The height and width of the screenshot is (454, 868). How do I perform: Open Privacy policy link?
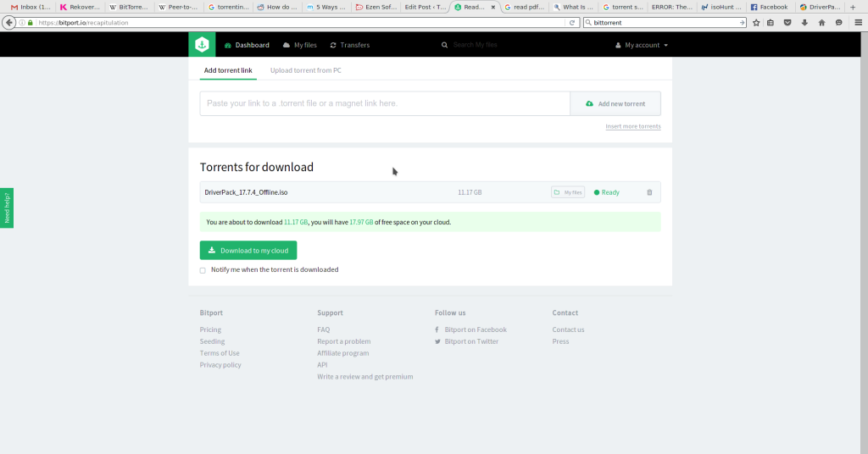pyautogui.click(x=220, y=365)
